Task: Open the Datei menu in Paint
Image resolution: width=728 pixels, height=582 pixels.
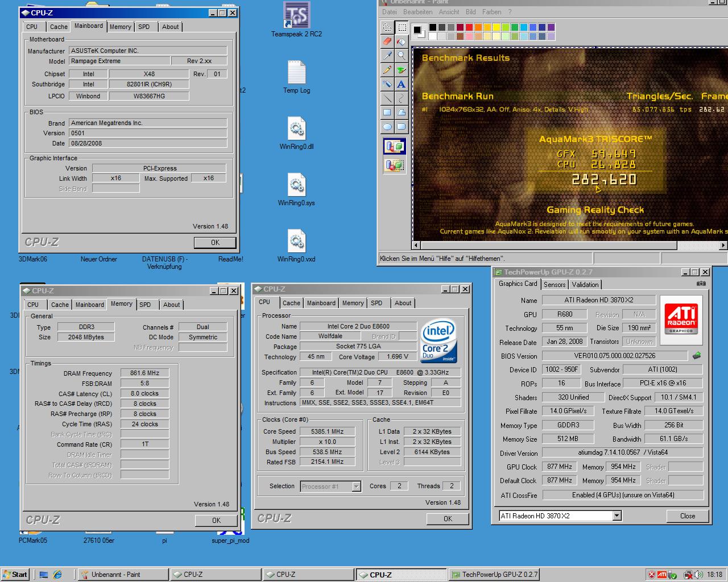Action: pos(390,12)
